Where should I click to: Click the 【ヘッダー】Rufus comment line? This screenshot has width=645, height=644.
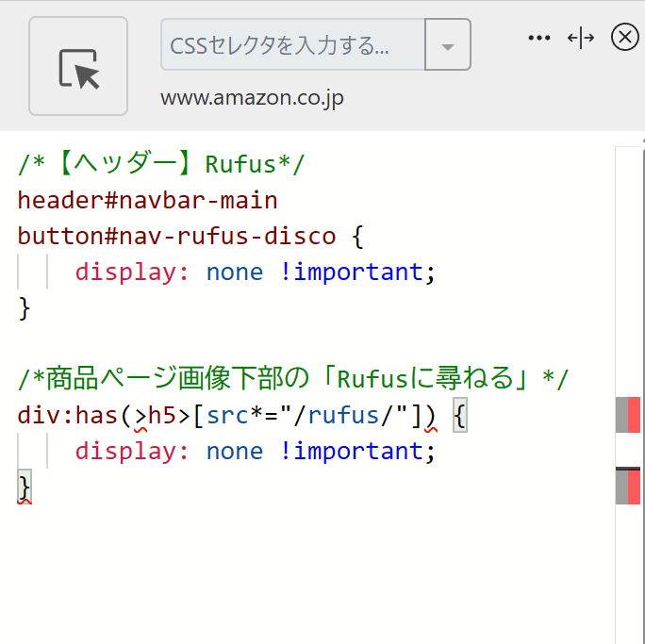coord(161,164)
